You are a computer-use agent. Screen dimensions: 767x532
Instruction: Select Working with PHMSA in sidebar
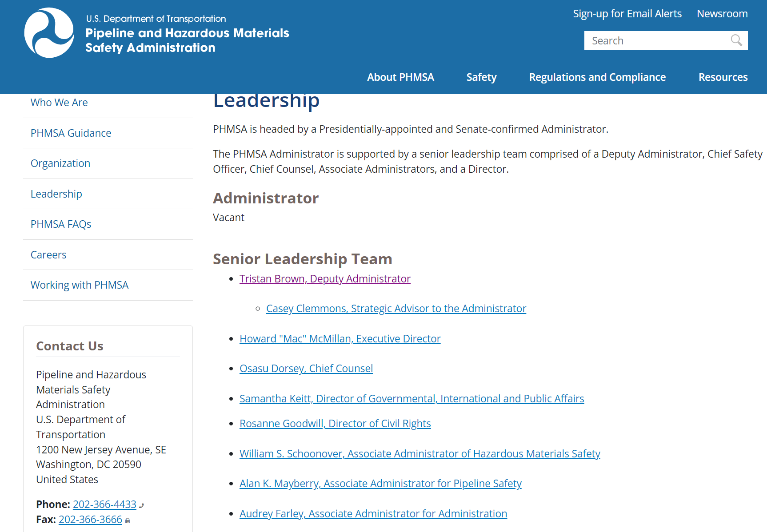80,285
